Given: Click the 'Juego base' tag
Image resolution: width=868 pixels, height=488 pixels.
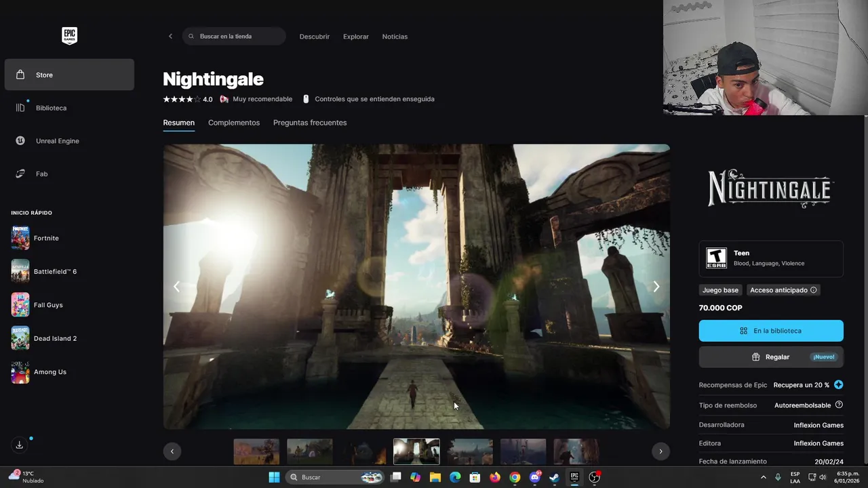Looking at the screenshot, I should [x=720, y=290].
